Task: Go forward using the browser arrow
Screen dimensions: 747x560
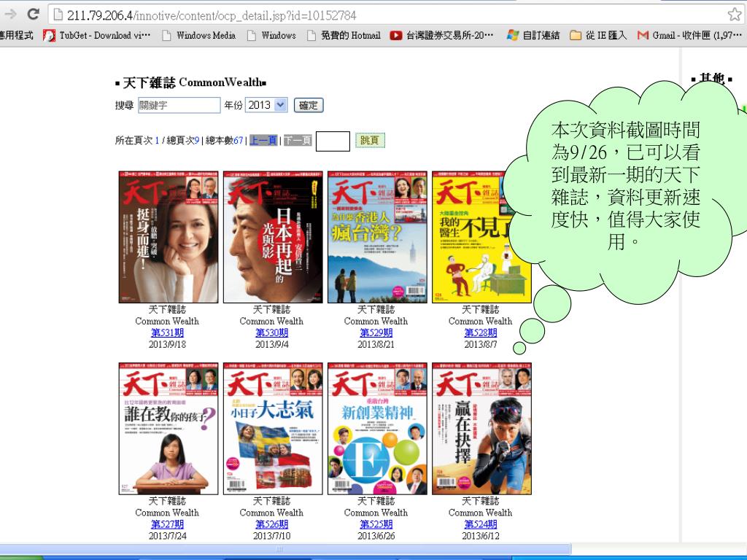Action: [x=10, y=15]
